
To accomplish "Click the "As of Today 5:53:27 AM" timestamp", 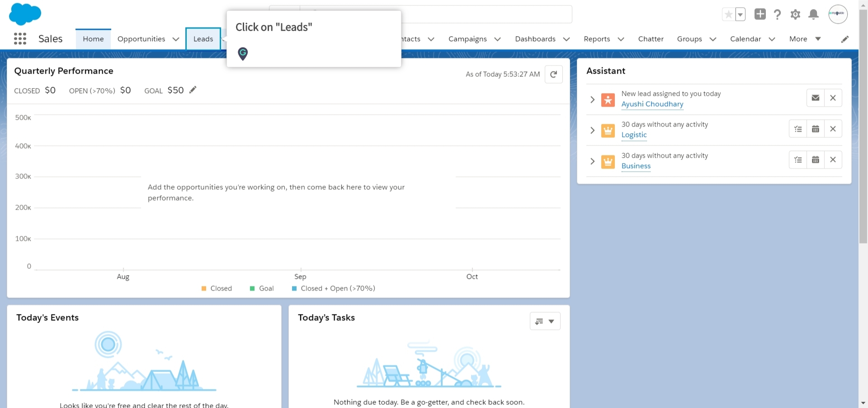I will click(x=503, y=74).
